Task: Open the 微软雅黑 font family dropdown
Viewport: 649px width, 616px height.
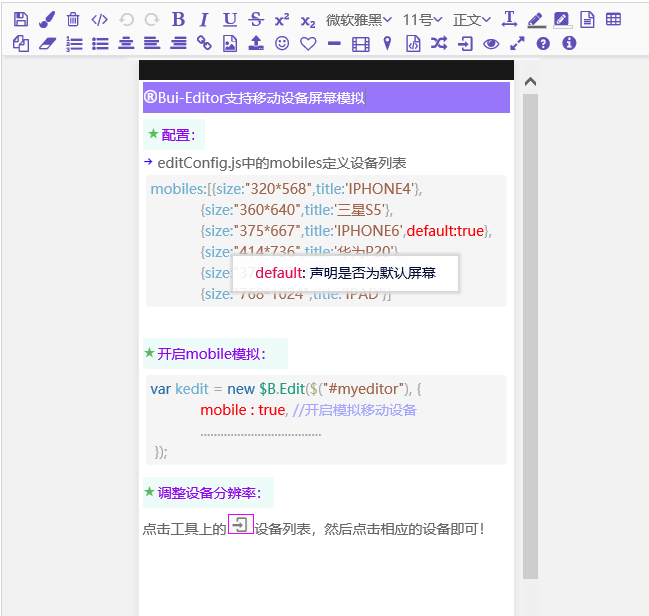Action: (x=359, y=19)
